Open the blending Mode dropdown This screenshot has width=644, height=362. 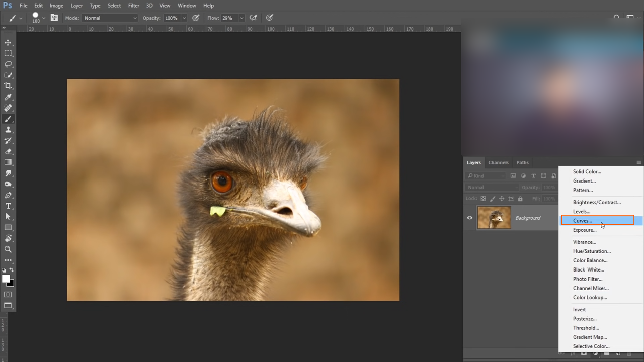110,18
